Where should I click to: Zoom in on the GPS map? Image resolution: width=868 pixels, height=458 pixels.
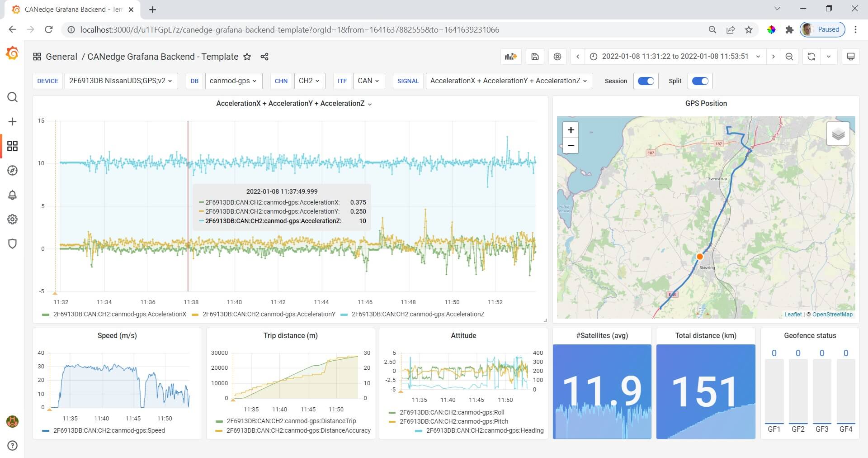[571, 130]
